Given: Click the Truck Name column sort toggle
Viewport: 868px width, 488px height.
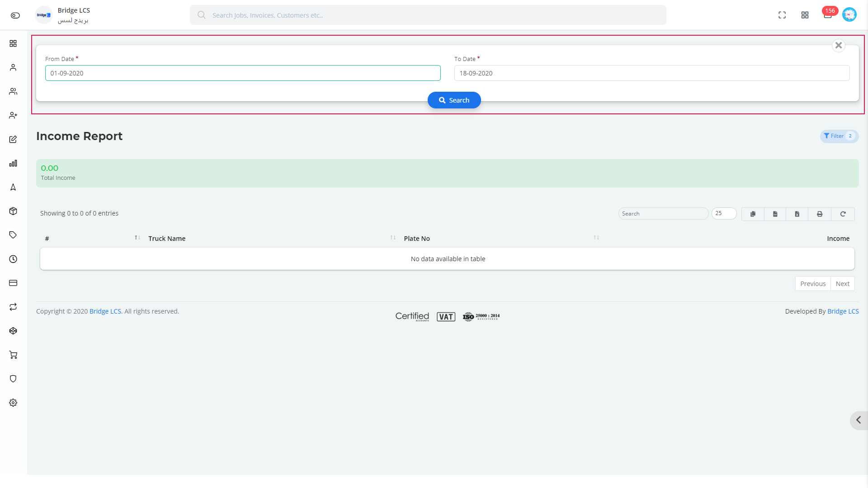Looking at the screenshot, I should [393, 238].
